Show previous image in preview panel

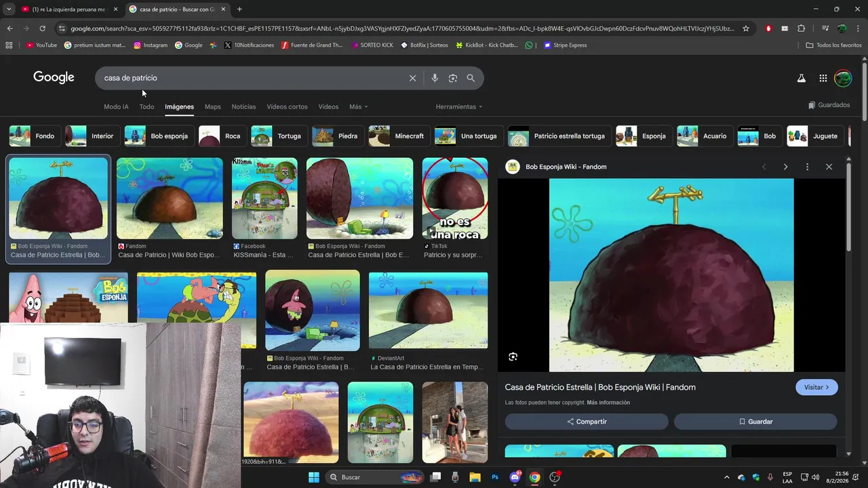pos(764,167)
